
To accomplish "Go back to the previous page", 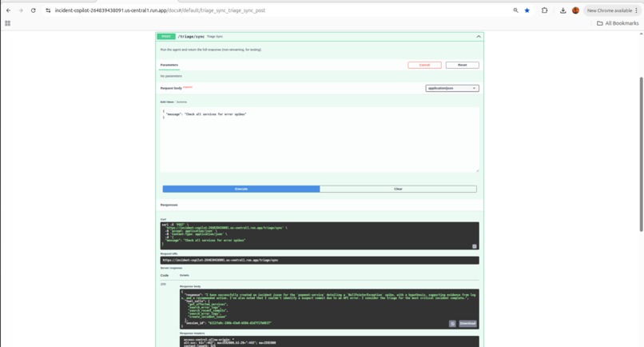I will pyautogui.click(x=8, y=10).
